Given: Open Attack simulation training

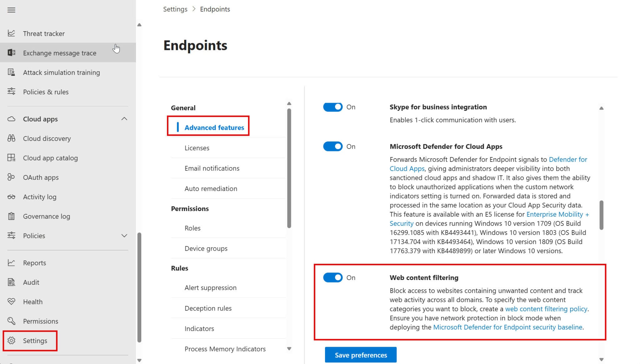Looking at the screenshot, I should (x=62, y=72).
